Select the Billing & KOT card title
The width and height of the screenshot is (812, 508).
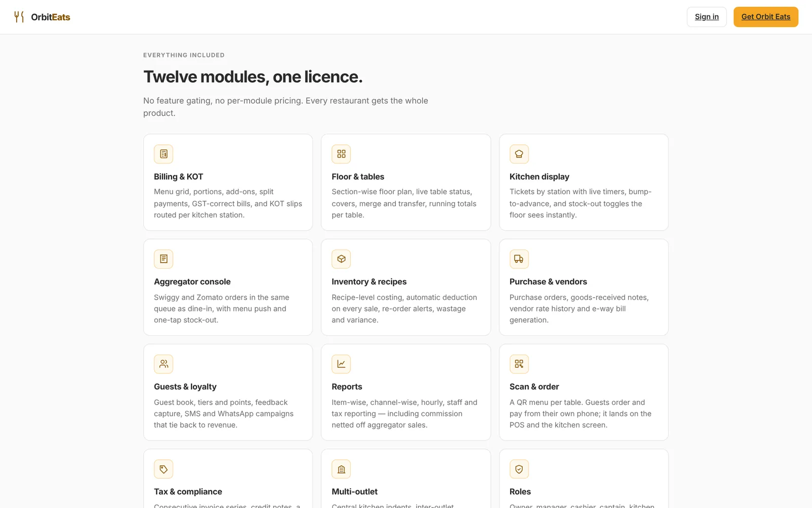coord(179,177)
